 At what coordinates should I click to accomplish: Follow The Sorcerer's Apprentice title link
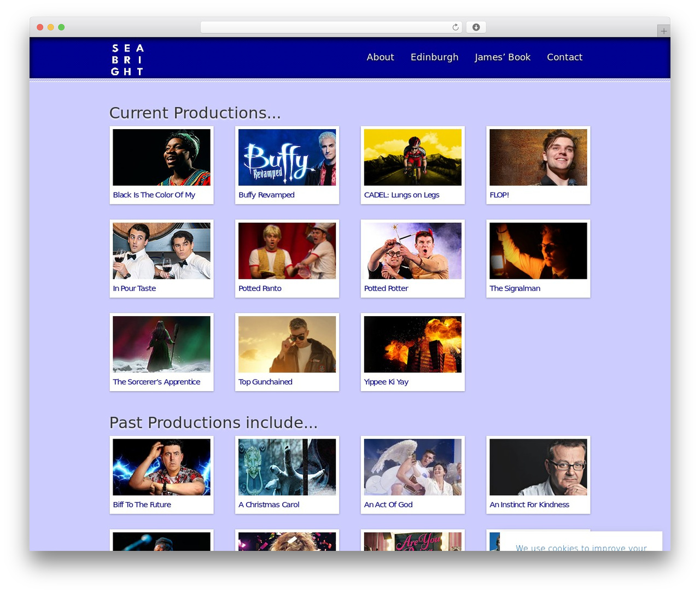pyautogui.click(x=156, y=382)
